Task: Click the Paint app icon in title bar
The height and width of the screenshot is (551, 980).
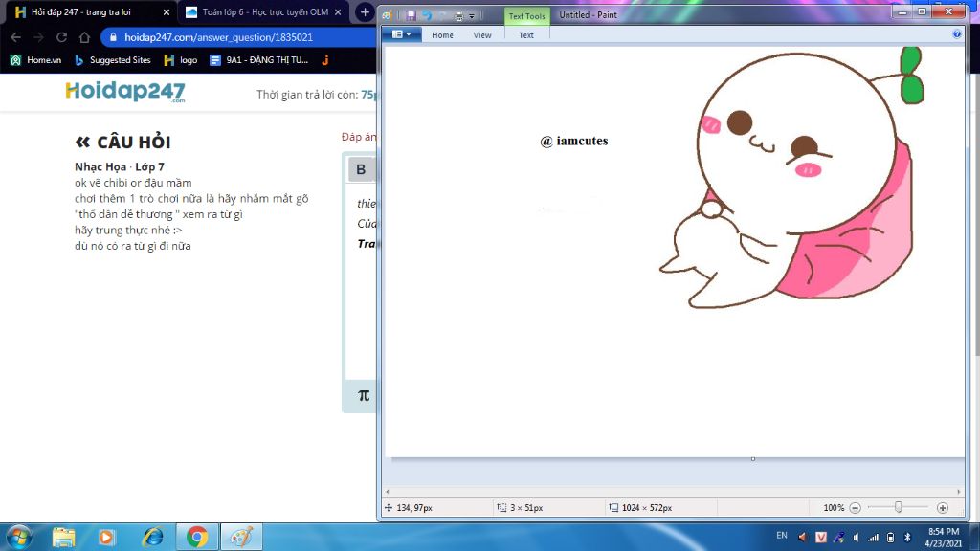Action: click(x=388, y=15)
